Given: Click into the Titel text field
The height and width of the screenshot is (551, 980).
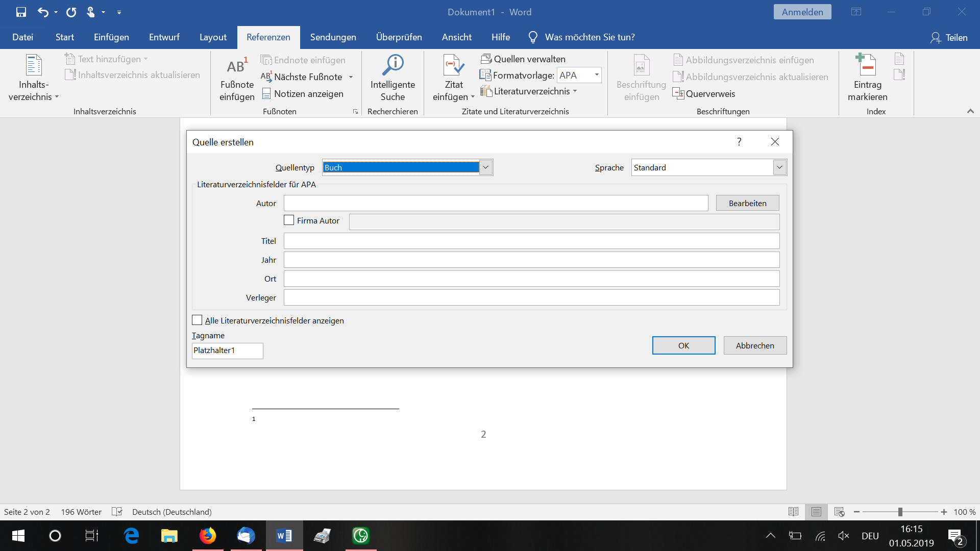Looking at the screenshot, I should tap(531, 241).
